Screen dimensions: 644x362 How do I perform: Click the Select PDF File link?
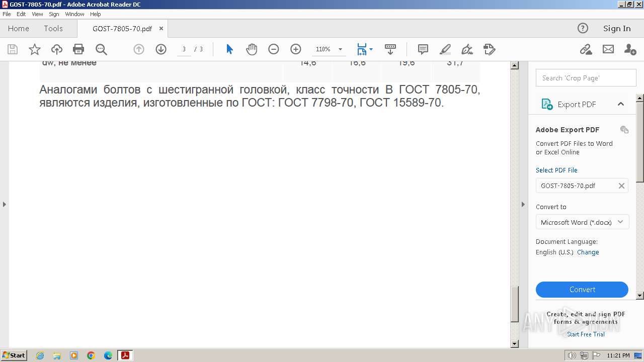click(x=556, y=170)
